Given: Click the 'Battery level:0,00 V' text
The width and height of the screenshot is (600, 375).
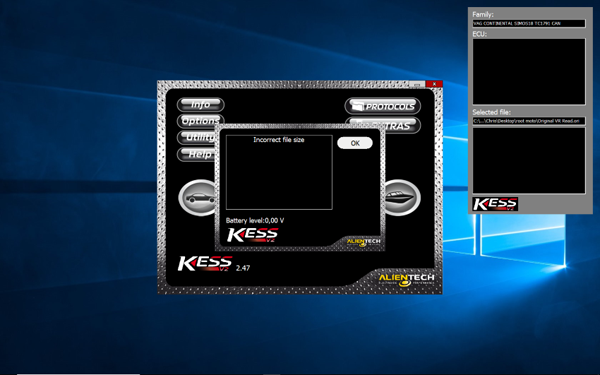Looking at the screenshot, I should tap(255, 220).
